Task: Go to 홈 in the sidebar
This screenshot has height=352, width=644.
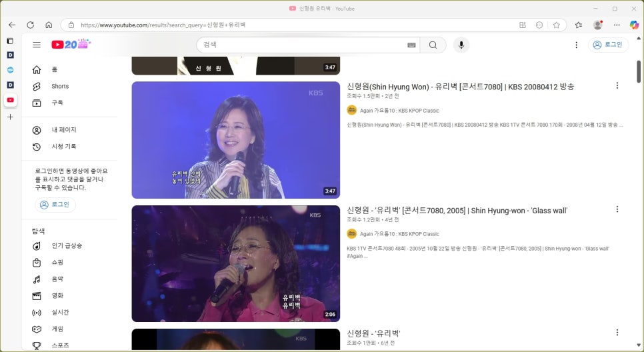Action: pos(70,69)
